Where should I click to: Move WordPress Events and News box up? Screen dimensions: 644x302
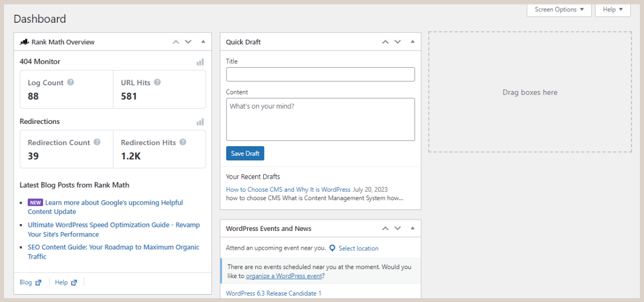click(385, 229)
